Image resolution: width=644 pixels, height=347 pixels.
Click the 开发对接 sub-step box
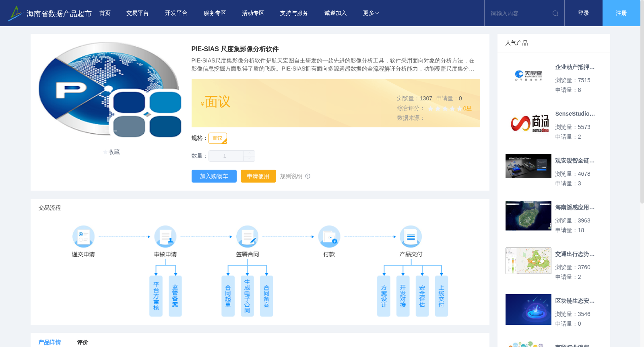403,296
